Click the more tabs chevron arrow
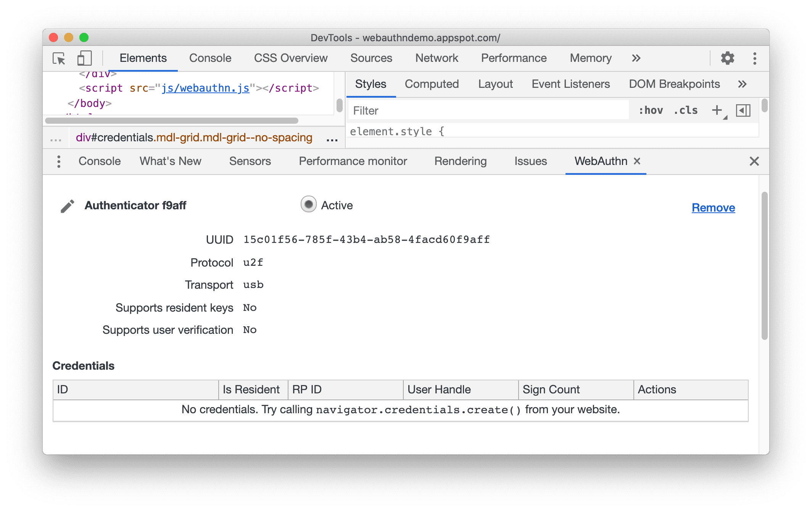Image resolution: width=812 pixels, height=511 pixels. click(636, 58)
